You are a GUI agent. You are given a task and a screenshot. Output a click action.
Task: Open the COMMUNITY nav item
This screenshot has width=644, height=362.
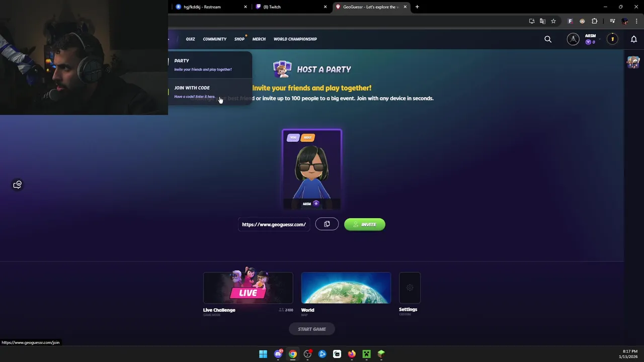215,39
